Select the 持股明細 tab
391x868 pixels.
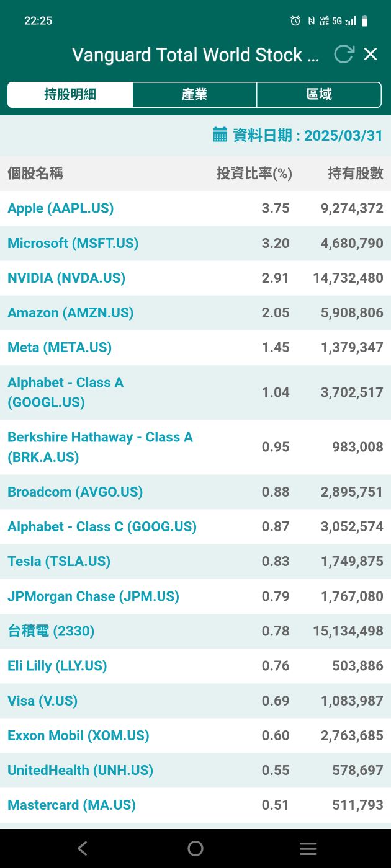point(70,95)
